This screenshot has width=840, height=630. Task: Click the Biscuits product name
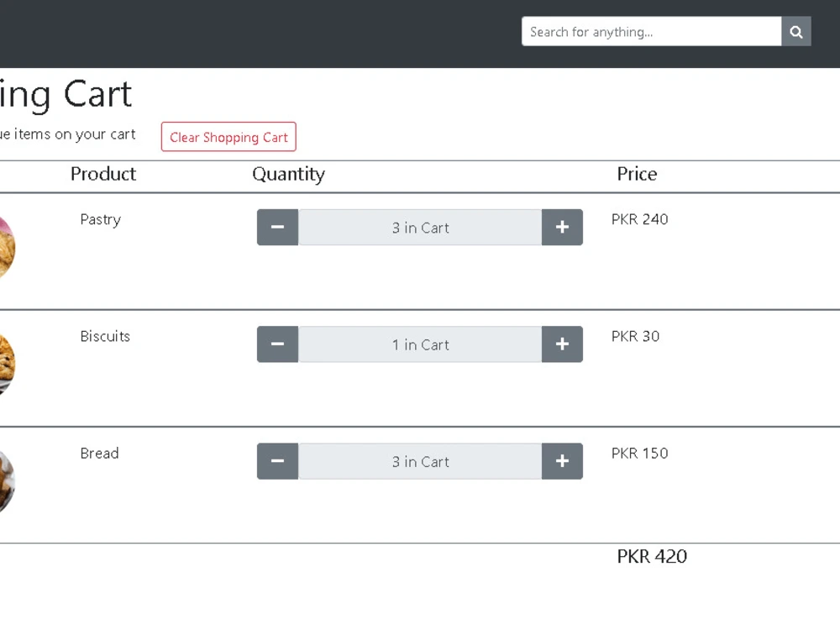[x=105, y=337]
